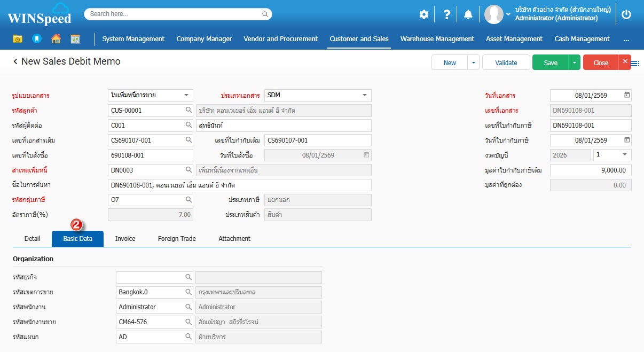Image resolution: width=644 pixels, height=352 pixels.
Task: Open calendar picker beside top-right 08/01/2569 date
Action: point(627,96)
